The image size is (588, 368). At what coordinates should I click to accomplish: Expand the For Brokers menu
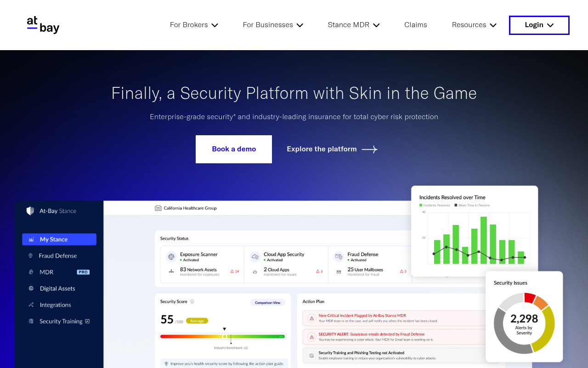(194, 25)
